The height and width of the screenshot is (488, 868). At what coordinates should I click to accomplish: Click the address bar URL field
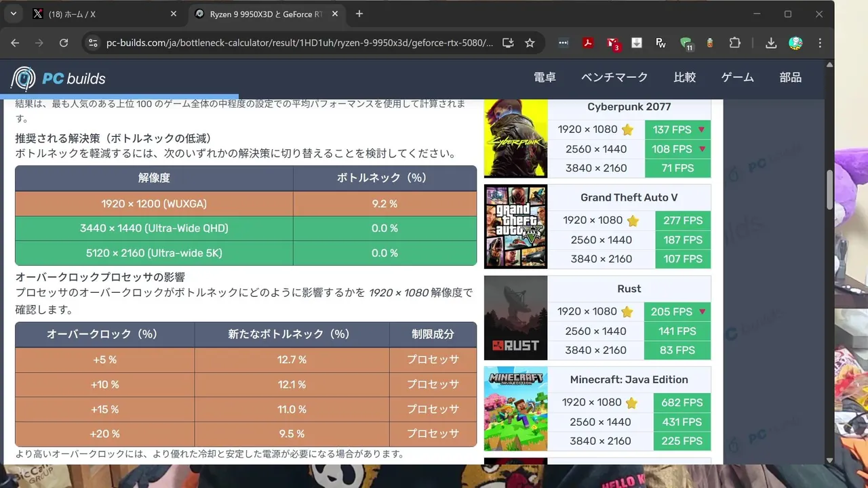tap(299, 43)
